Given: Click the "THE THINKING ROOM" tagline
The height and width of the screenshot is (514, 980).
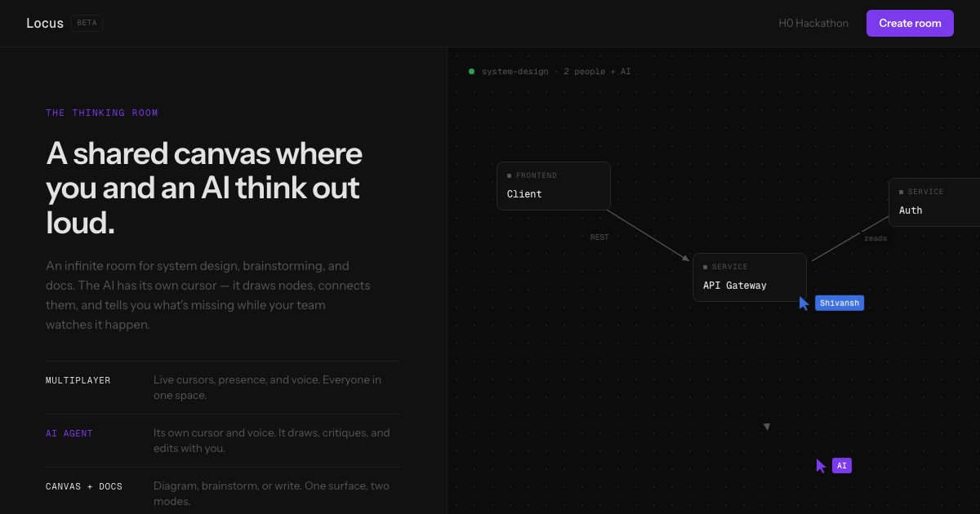Looking at the screenshot, I should coord(102,113).
